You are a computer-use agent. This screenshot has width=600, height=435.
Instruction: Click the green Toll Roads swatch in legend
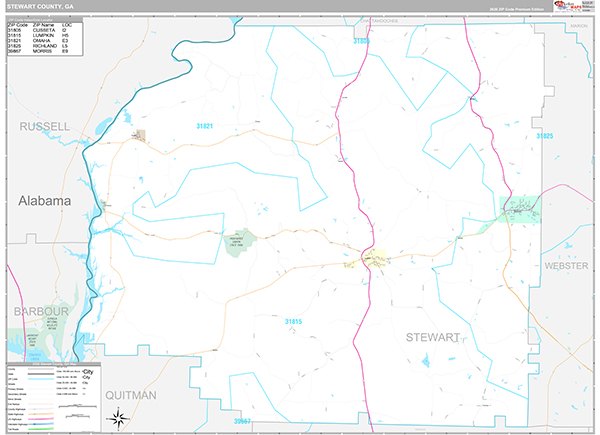click(41, 429)
